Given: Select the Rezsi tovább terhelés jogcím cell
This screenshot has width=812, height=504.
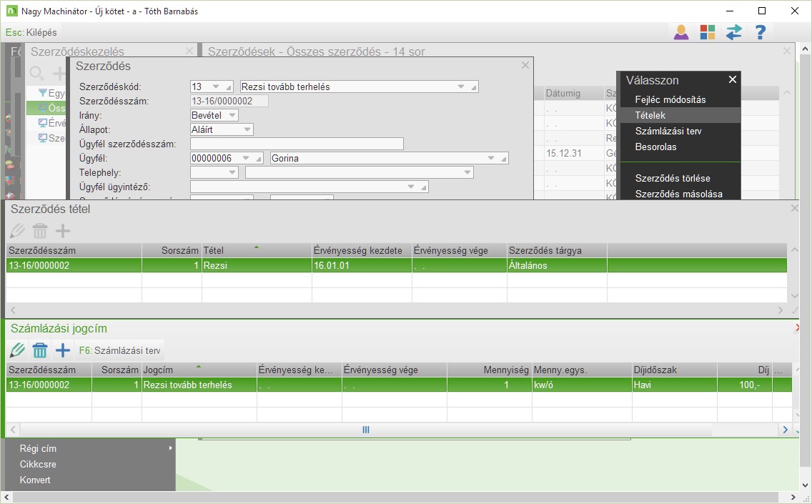Looking at the screenshot, I should tap(199, 385).
